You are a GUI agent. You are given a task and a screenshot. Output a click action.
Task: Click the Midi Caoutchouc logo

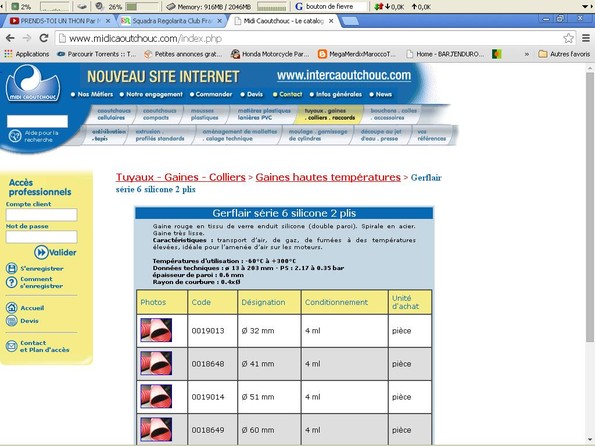pyautogui.click(x=33, y=83)
